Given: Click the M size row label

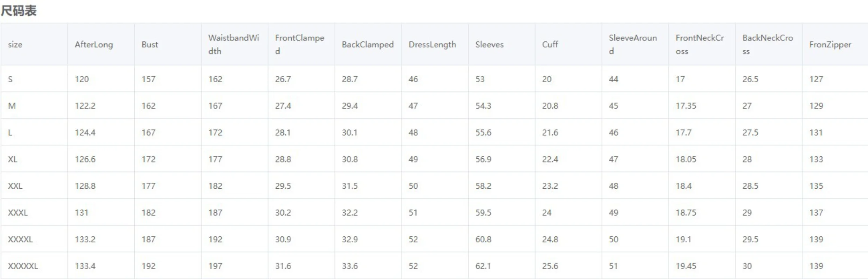Looking at the screenshot, I should coord(12,106).
